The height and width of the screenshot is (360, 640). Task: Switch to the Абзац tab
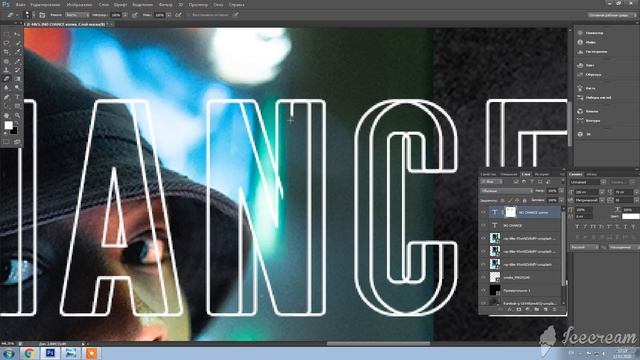(x=592, y=174)
